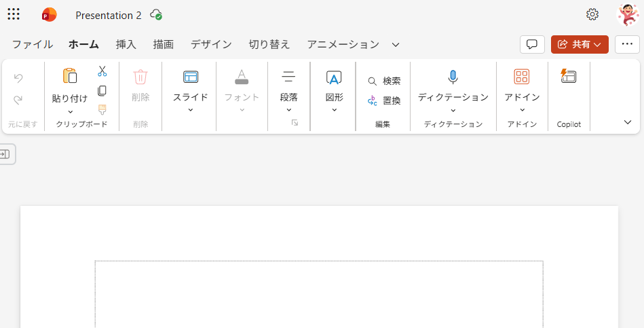Viewport: 644px width, 328px height.
Task: Open the 挿入 tab
Action: pyautogui.click(x=126, y=44)
